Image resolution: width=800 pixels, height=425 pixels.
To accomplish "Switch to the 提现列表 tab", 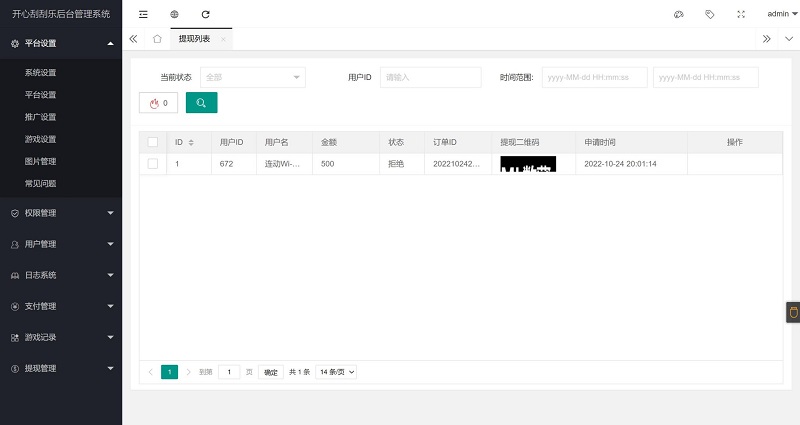I will 194,39.
